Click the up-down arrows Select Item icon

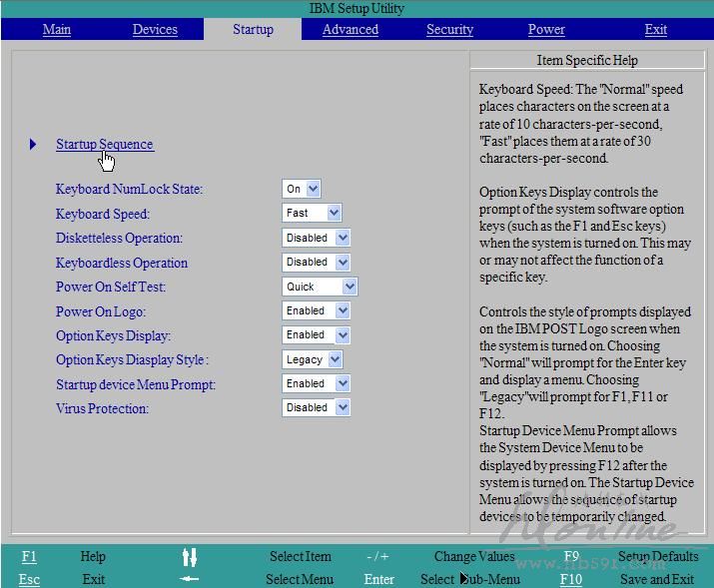pos(190,557)
